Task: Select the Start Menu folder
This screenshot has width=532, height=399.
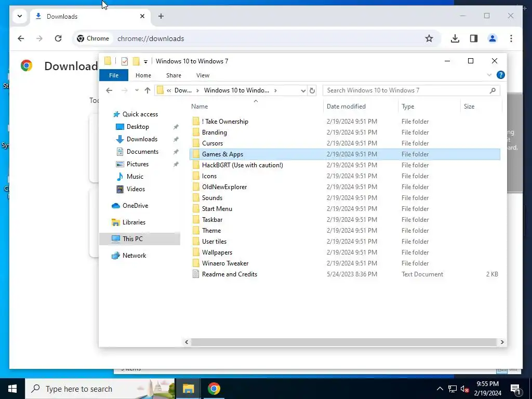Action: 345,209
